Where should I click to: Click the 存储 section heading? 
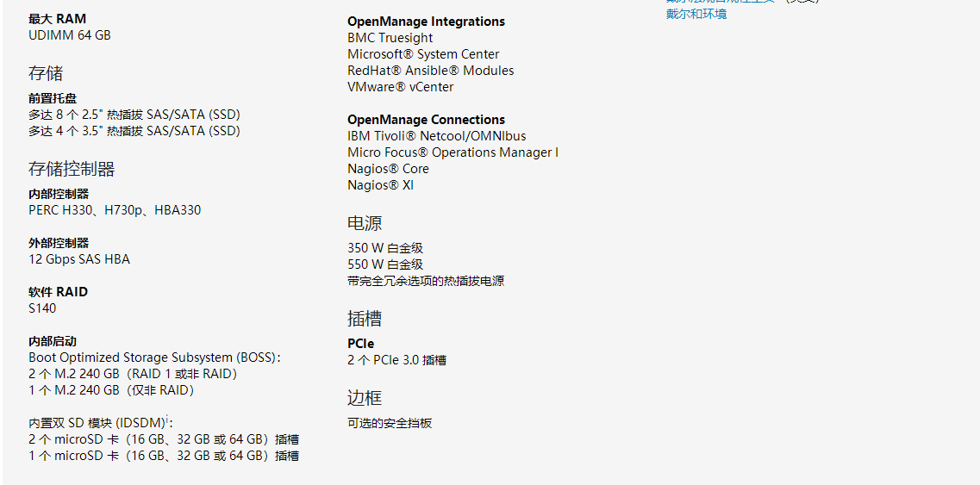[x=46, y=73]
